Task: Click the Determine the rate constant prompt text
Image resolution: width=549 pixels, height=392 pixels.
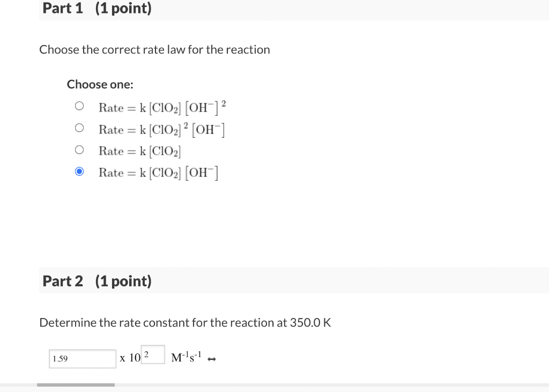Action: click(185, 322)
